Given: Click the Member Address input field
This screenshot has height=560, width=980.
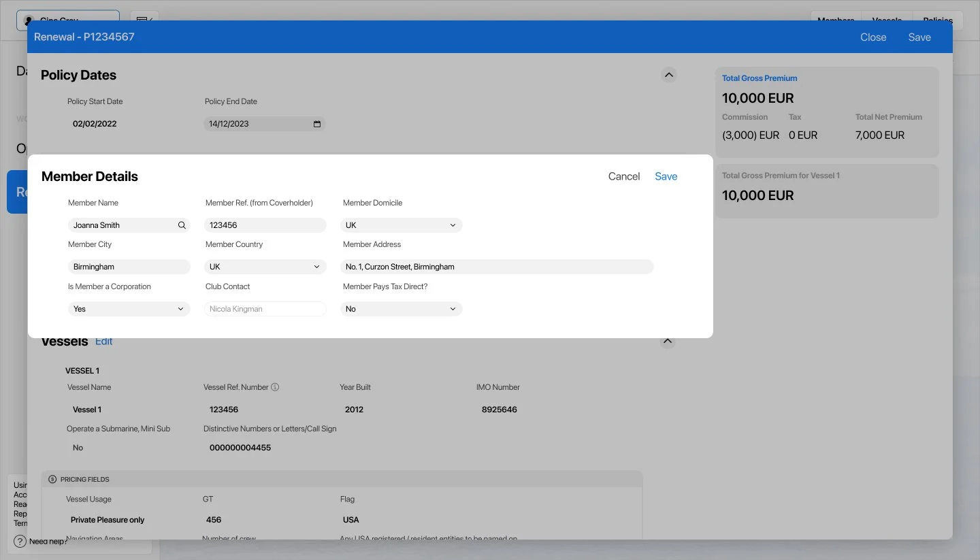Looking at the screenshot, I should click(497, 267).
